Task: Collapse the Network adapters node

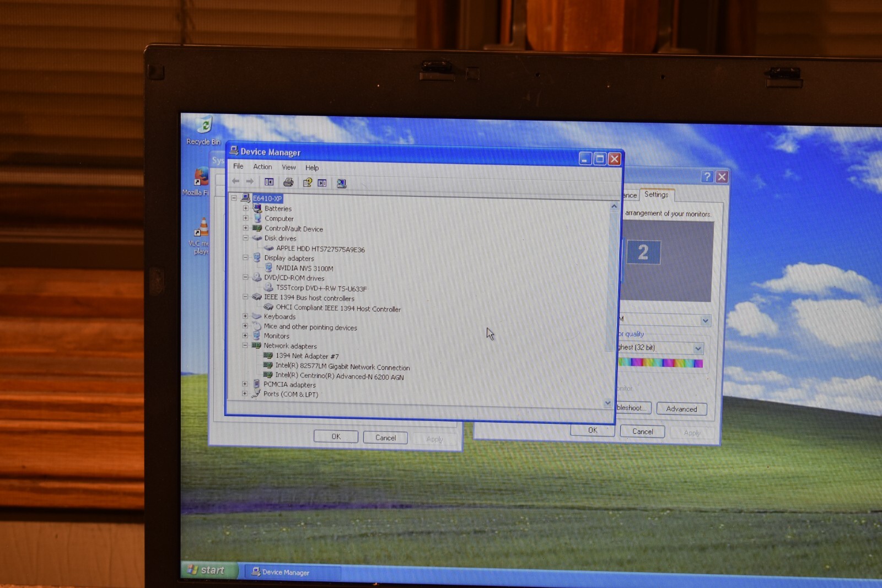Action: click(245, 346)
